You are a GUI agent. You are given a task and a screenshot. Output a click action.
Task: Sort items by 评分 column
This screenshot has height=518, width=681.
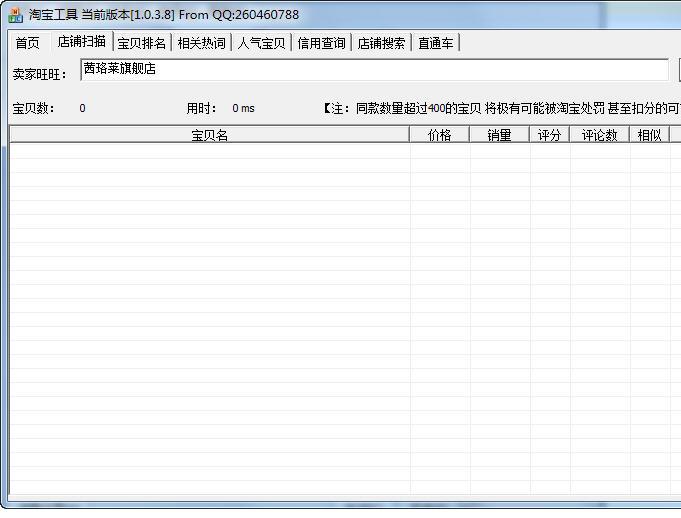pos(549,135)
